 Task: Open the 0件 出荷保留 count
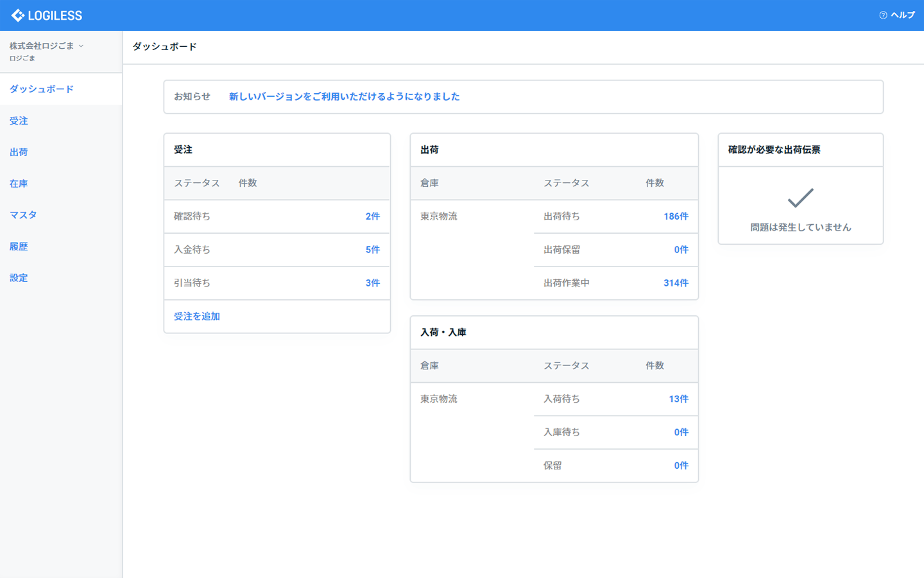click(x=681, y=250)
